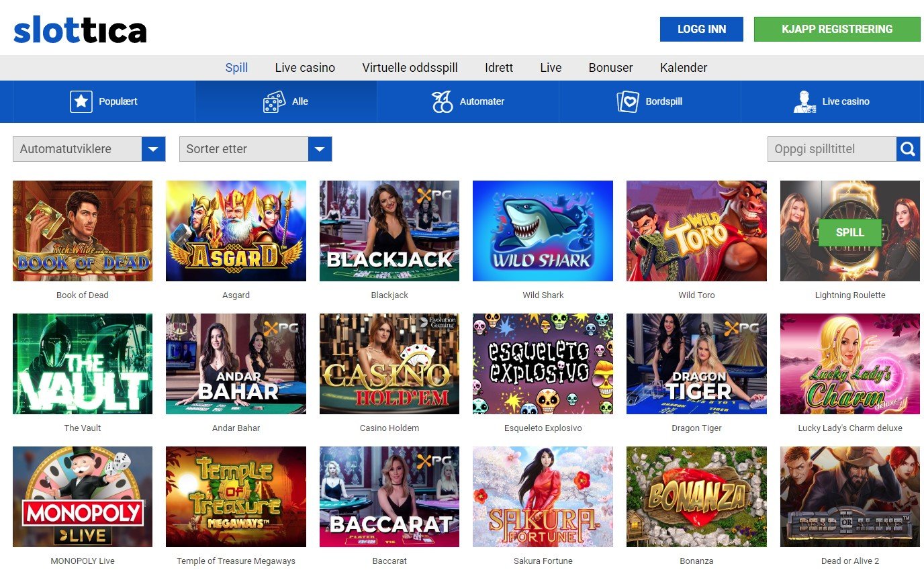The width and height of the screenshot is (924, 572).
Task: Open the Kalender page
Action: click(683, 67)
